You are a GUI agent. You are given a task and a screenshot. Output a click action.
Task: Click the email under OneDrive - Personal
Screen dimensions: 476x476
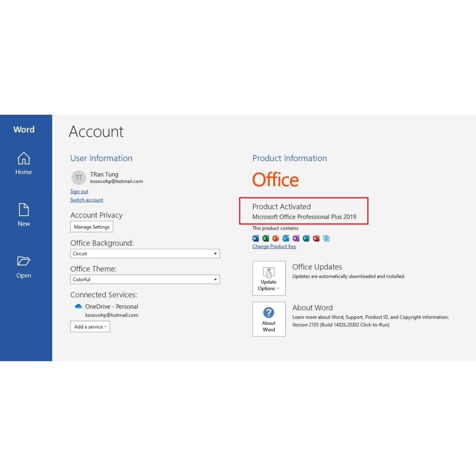point(112,315)
